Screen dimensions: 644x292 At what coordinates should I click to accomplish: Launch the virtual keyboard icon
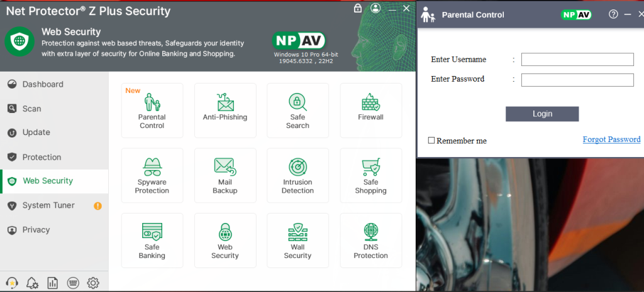point(72,283)
